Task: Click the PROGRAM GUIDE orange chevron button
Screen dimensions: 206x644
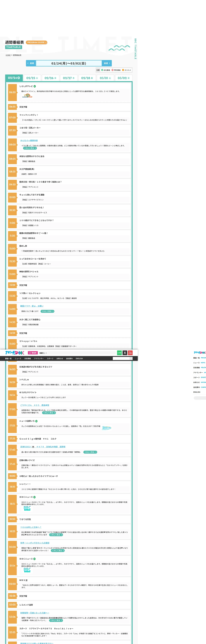Action: [36, 43]
